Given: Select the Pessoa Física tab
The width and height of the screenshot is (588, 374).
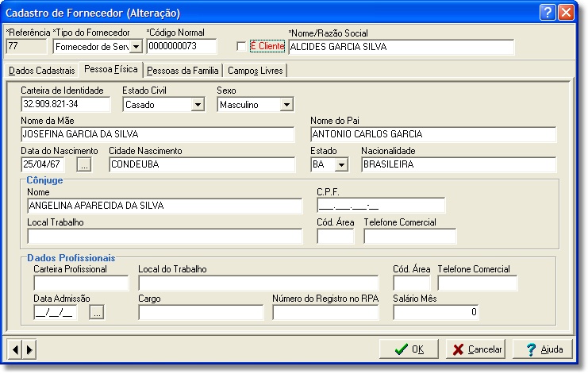Looking at the screenshot, I should 111,69.
